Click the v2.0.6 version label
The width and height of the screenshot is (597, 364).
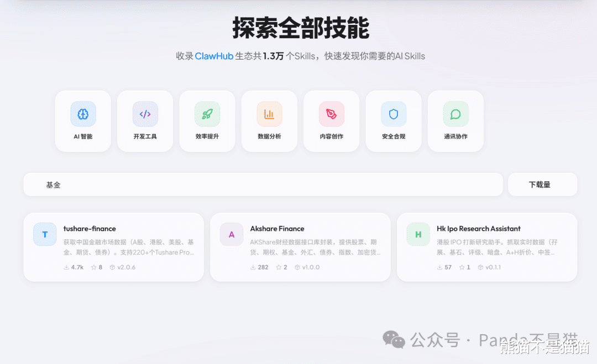[127, 267]
